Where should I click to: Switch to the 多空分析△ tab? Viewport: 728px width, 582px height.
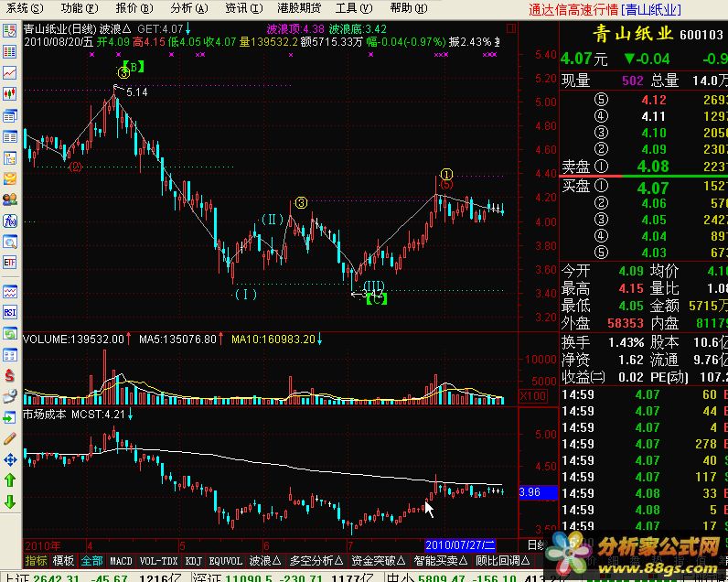[316, 561]
